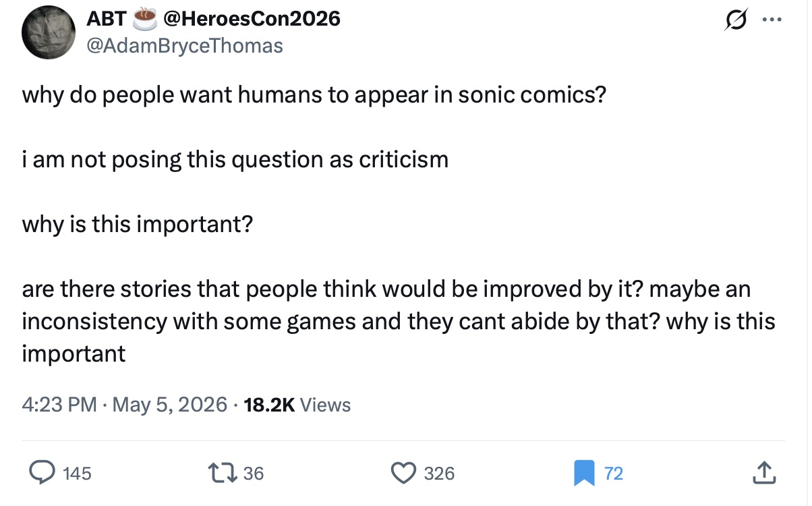Click the 145 replies count

(76, 474)
